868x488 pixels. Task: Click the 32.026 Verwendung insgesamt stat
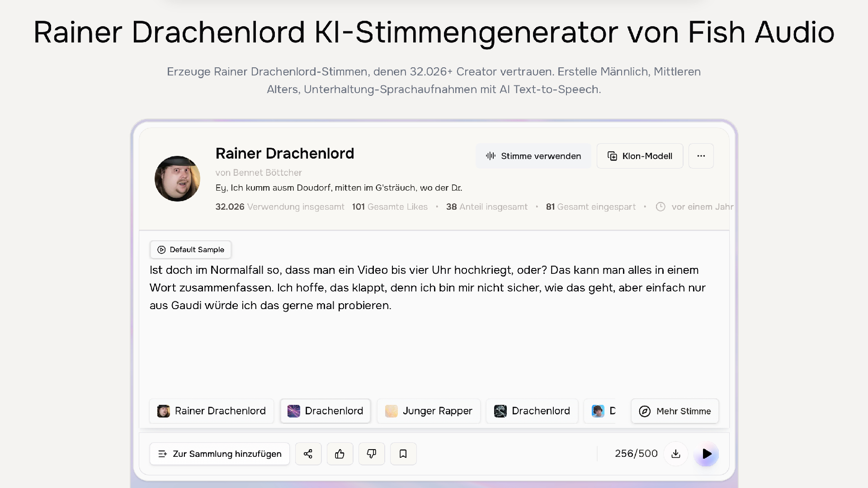(x=280, y=206)
